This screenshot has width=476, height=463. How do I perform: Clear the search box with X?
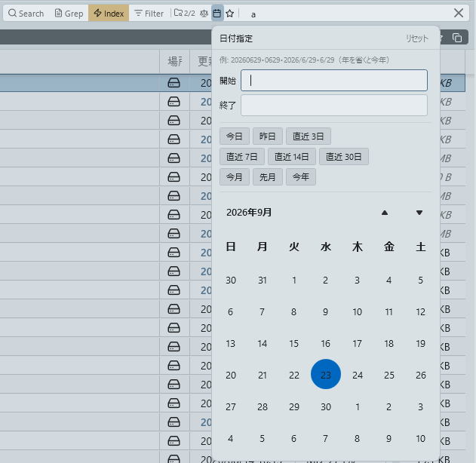(x=459, y=13)
